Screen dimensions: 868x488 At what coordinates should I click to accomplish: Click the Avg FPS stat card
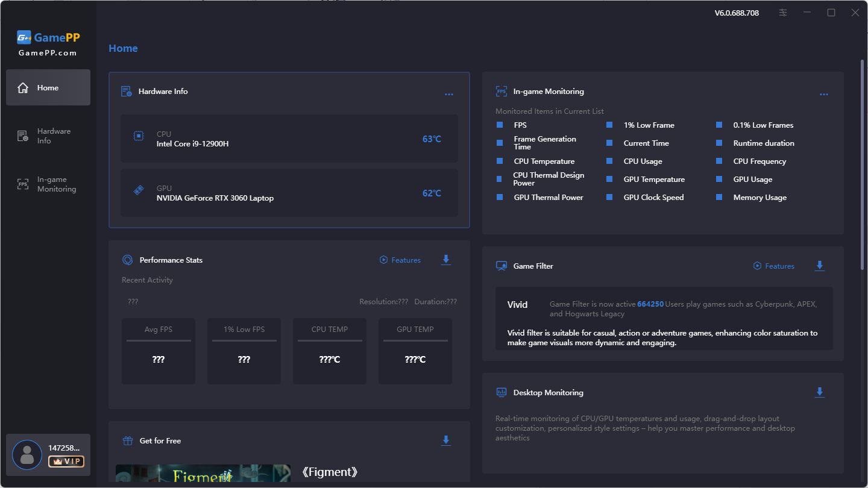click(159, 351)
